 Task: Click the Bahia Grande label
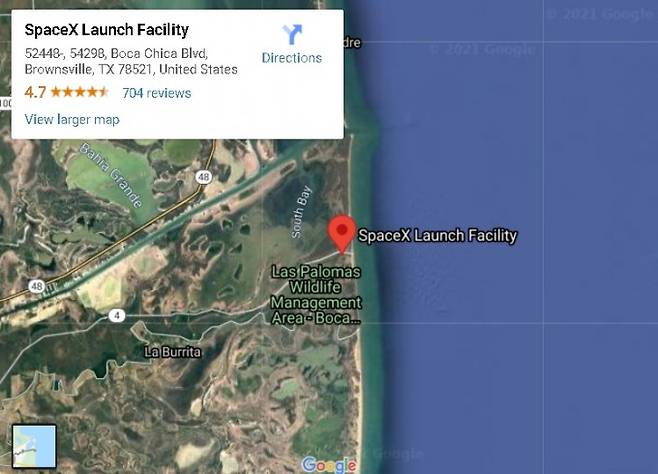[111, 175]
